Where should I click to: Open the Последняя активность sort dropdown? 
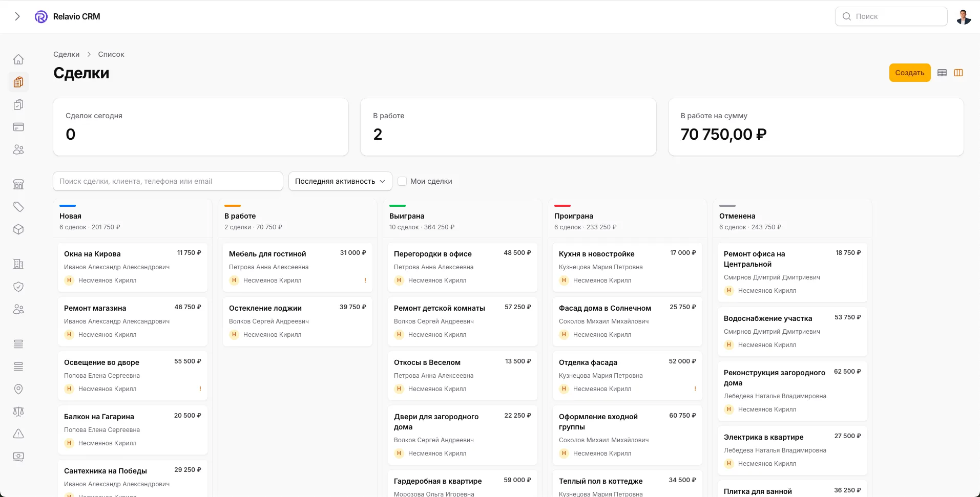coord(340,181)
